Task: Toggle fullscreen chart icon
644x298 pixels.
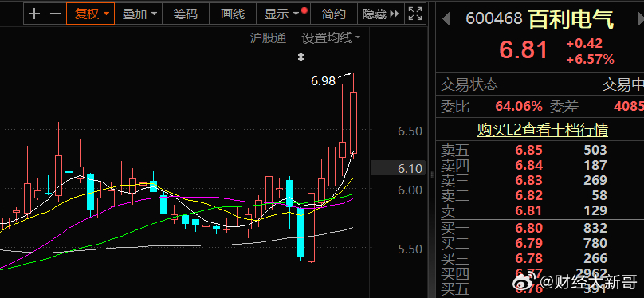Action: (x=415, y=14)
